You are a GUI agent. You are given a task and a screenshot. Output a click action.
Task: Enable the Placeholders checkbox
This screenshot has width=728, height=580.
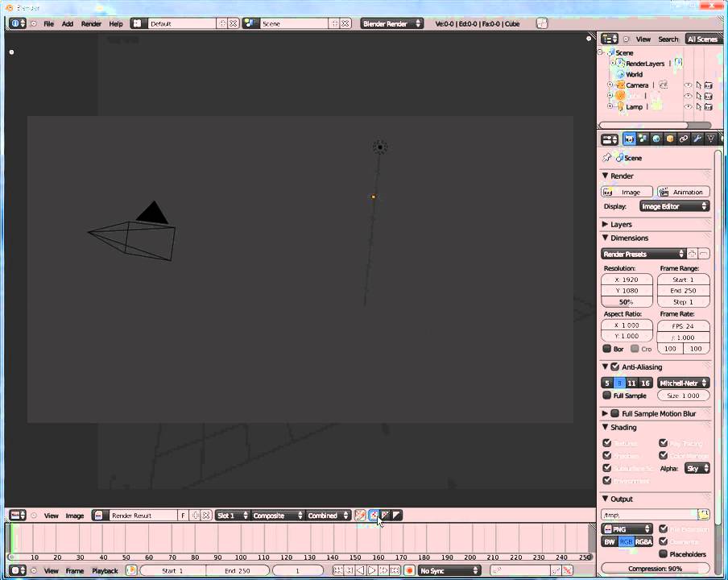tap(663, 553)
